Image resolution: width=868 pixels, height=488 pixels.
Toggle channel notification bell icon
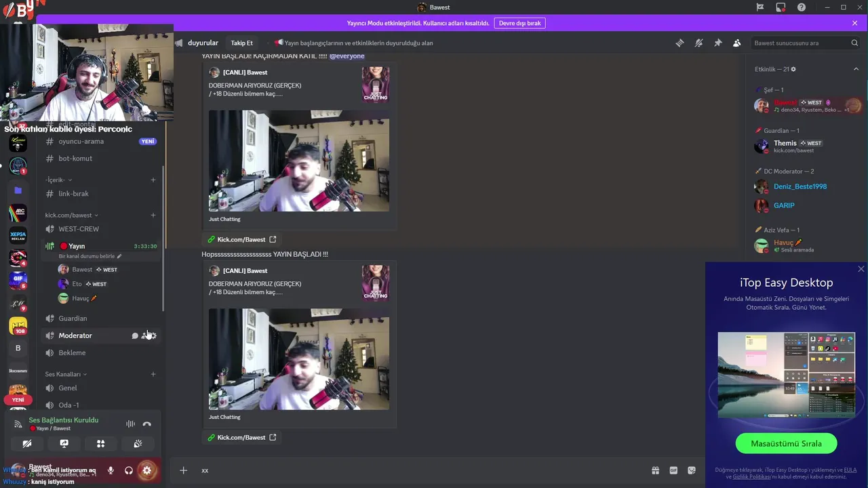coord(698,43)
